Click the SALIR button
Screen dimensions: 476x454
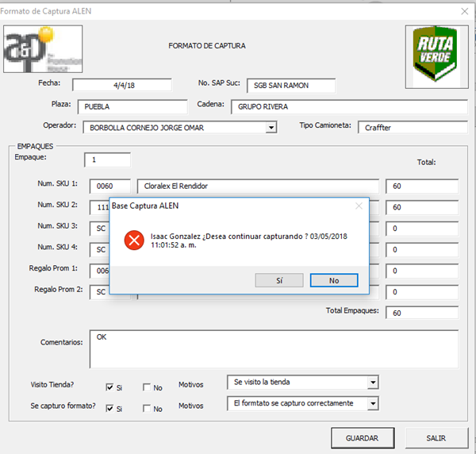(436, 437)
